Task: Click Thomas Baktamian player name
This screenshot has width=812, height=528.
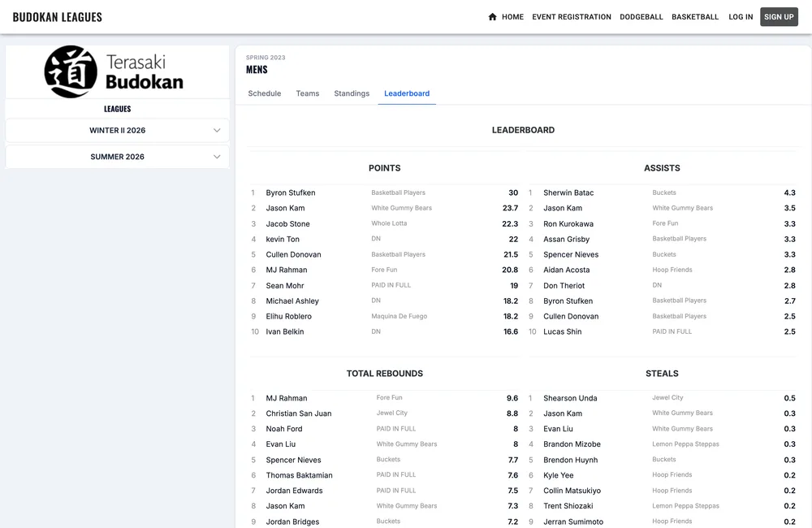Action: pyautogui.click(x=300, y=475)
